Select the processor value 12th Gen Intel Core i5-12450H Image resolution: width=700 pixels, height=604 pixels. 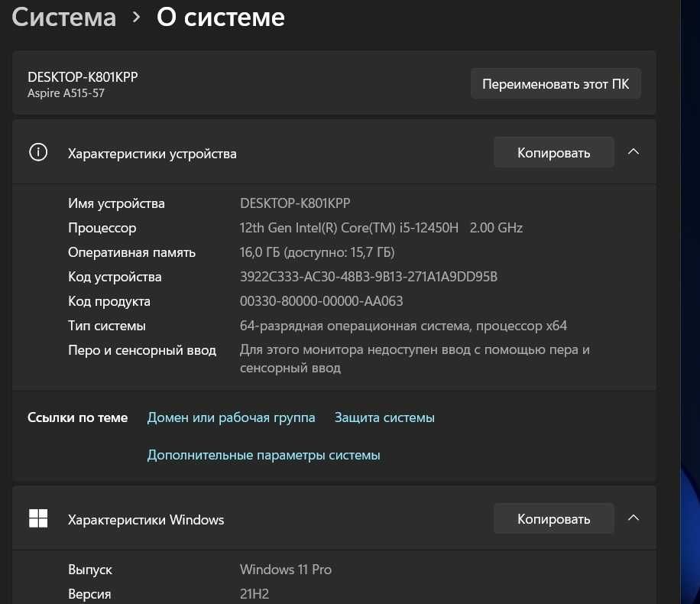(381, 228)
